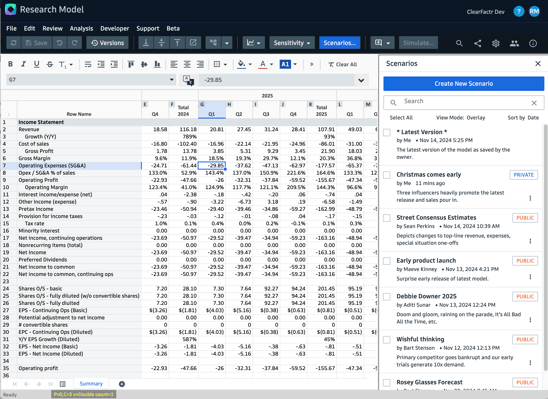Open the RM user avatar menu
This screenshot has height=399, width=548.
coord(534,12)
